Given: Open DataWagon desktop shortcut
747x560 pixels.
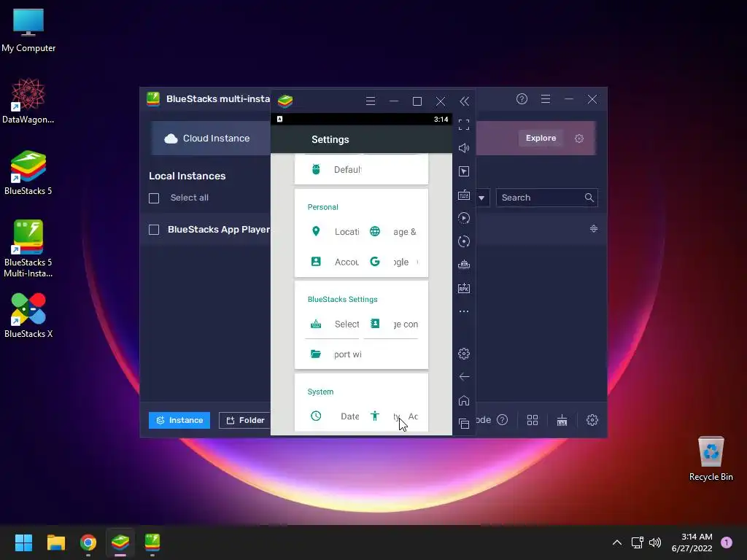Looking at the screenshot, I should [x=28, y=101].
